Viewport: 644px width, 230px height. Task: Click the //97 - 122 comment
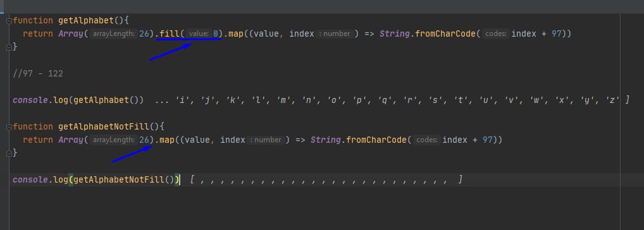tap(38, 74)
